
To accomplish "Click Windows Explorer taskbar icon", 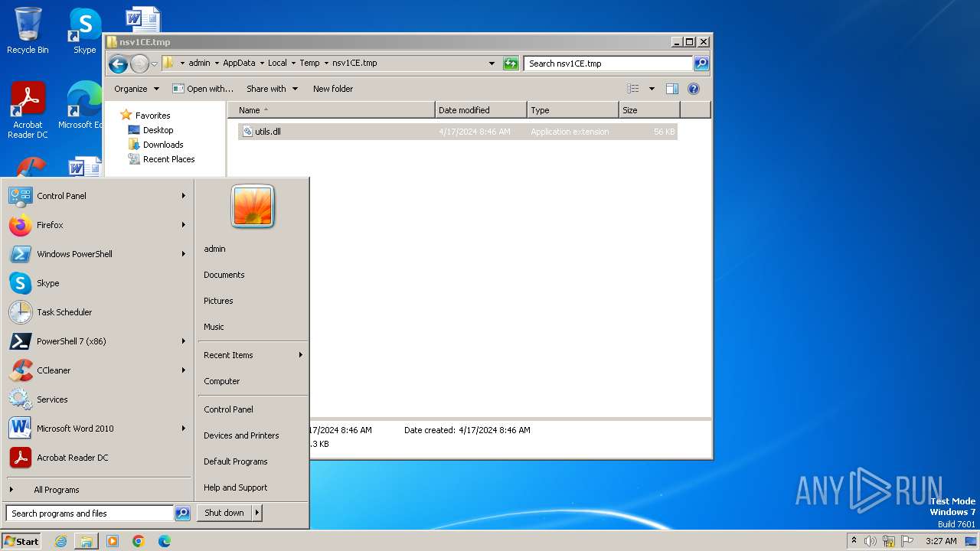I will (87, 541).
